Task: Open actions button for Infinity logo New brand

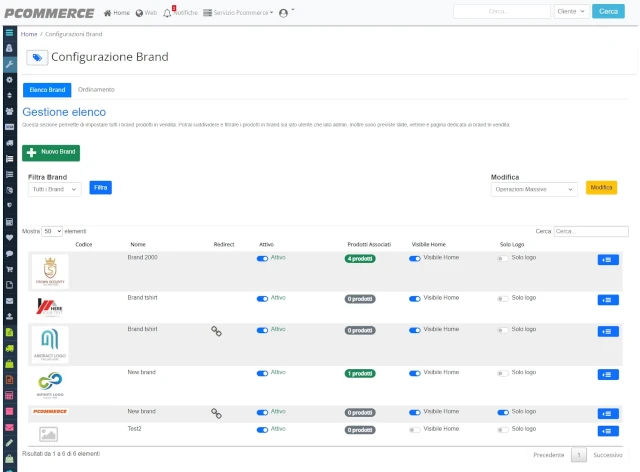Action: click(608, 374)
